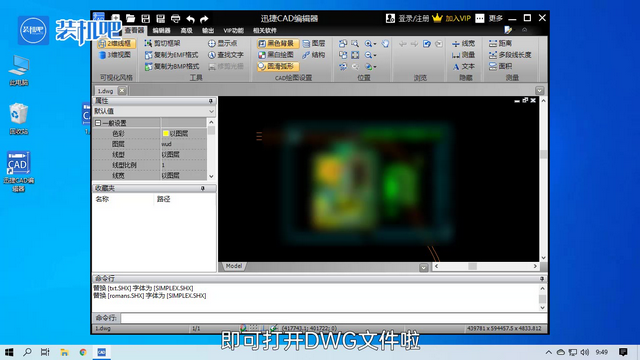Screen dimensions: 640x360
Task: Click the 复制为EMF格式 button
Action: 172,55
